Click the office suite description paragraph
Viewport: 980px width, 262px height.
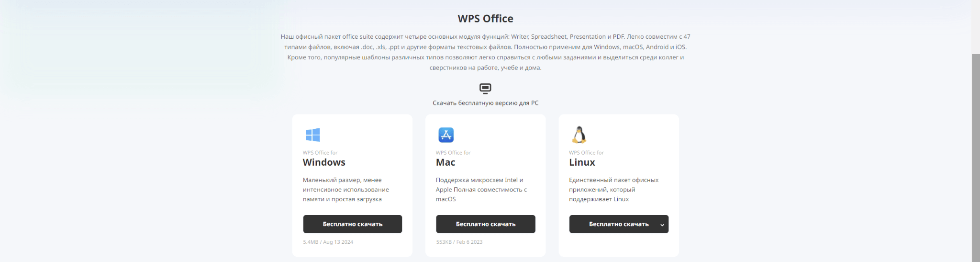(485, 52)
